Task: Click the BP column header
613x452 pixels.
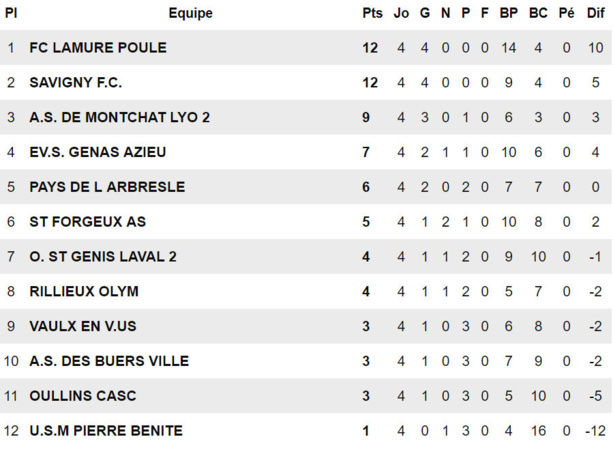Action: (509, 14)
